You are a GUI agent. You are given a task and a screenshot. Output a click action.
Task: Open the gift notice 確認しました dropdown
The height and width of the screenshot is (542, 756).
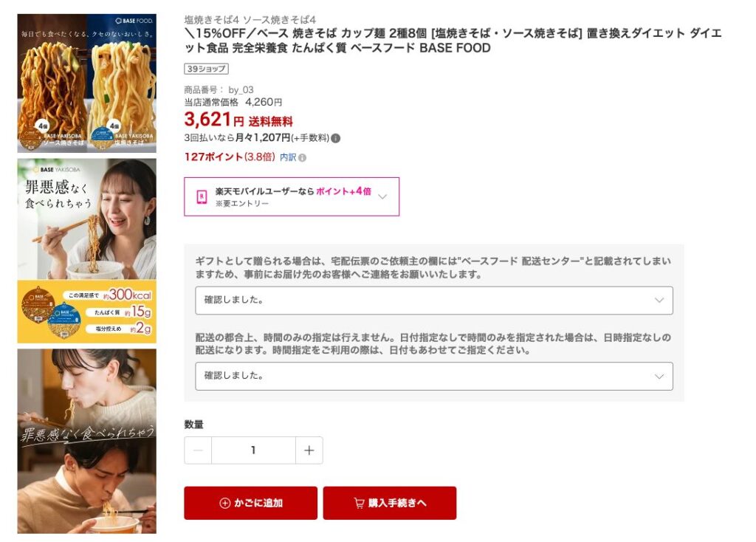434,301
